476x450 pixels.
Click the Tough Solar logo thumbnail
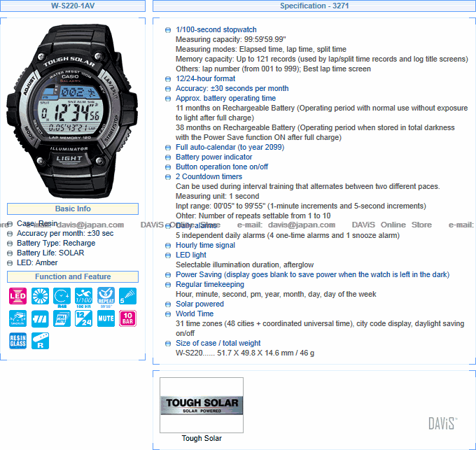pyautogui.click(x=202, y=405)
